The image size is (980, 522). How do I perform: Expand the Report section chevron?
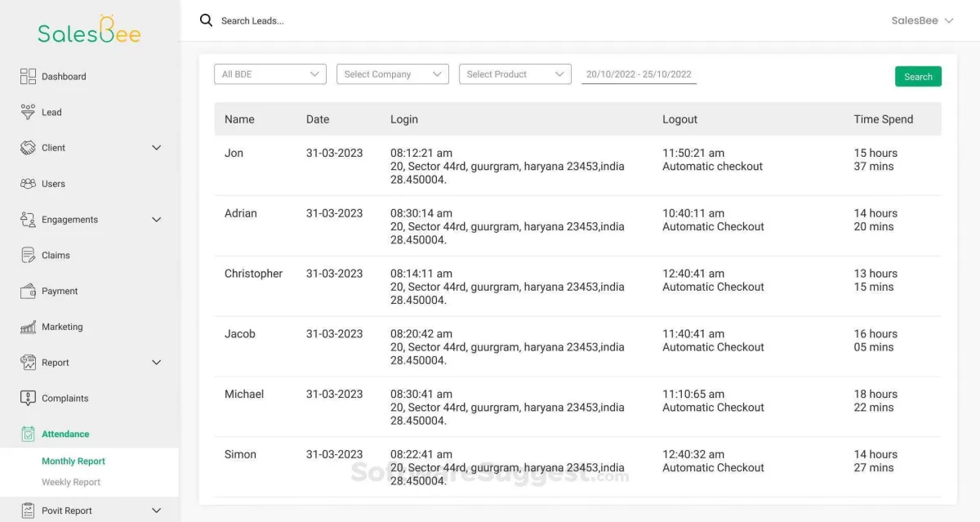point(157,363)
